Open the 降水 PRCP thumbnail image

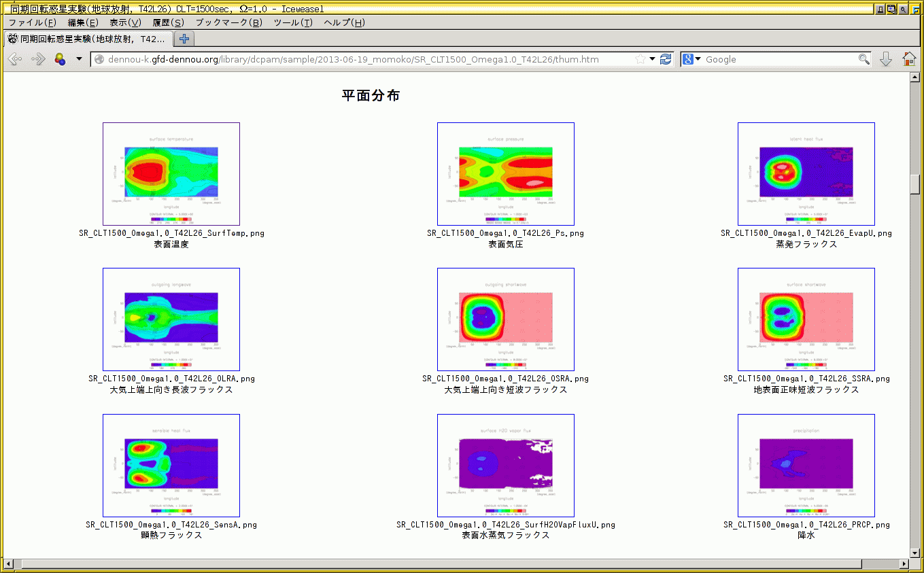(x=806, y=466)
